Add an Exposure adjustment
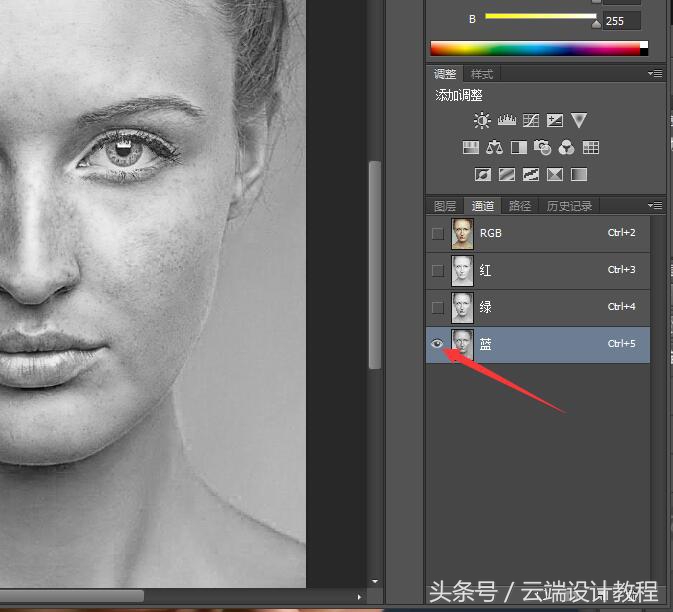The height and width of the screenshot is (612, 673). [x=554, y=121]
